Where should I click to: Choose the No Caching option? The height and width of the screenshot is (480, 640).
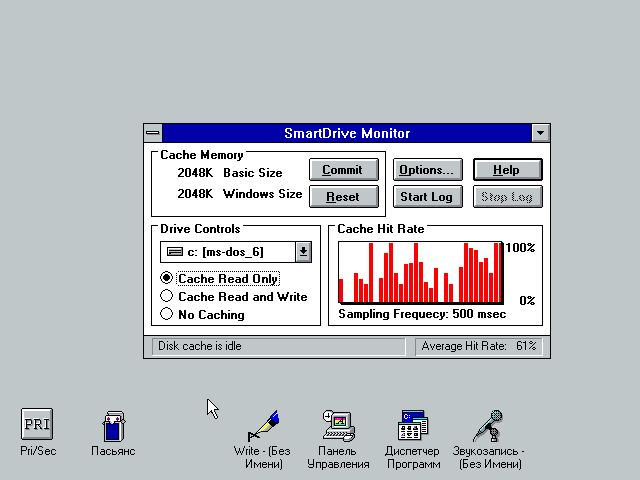[x=167, y=315]
